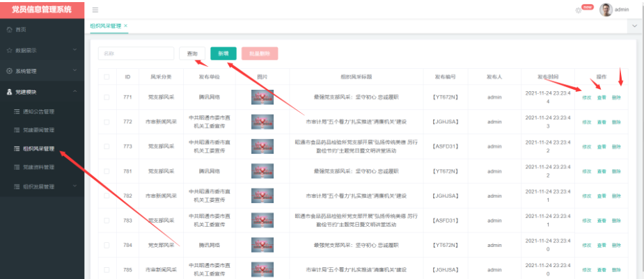Viewport: 644px width, 279px height.
Task: Click the admin avatar picture
Action: [x=606, y=10]
